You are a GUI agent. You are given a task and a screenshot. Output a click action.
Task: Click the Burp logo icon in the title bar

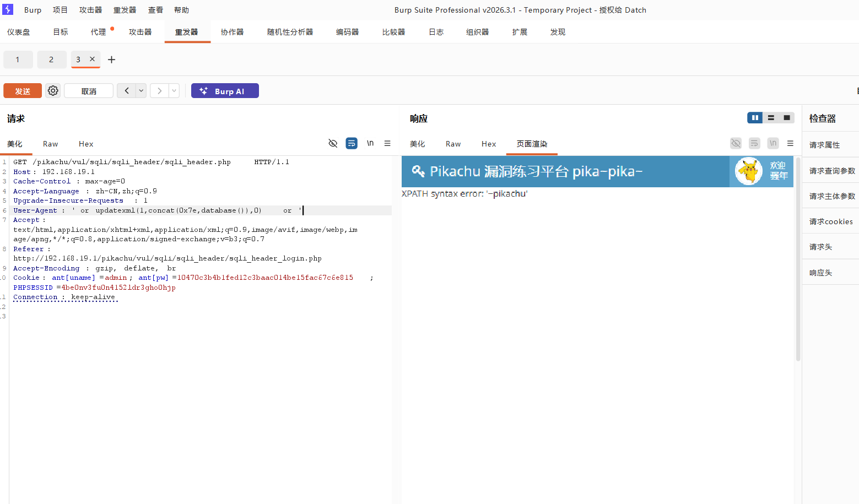click(8, 9)
